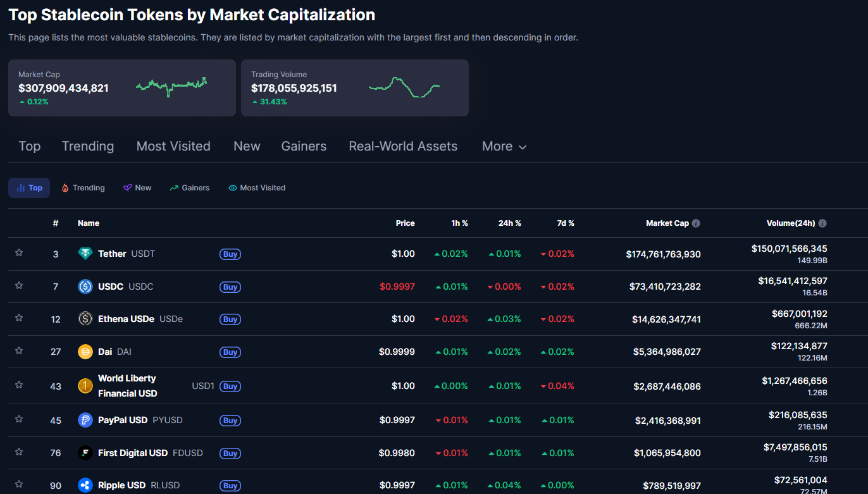The height and width of the screenshot is (494, 868).
Task: Click the USDC coin logo icon
Action: [x=85, y=287]
